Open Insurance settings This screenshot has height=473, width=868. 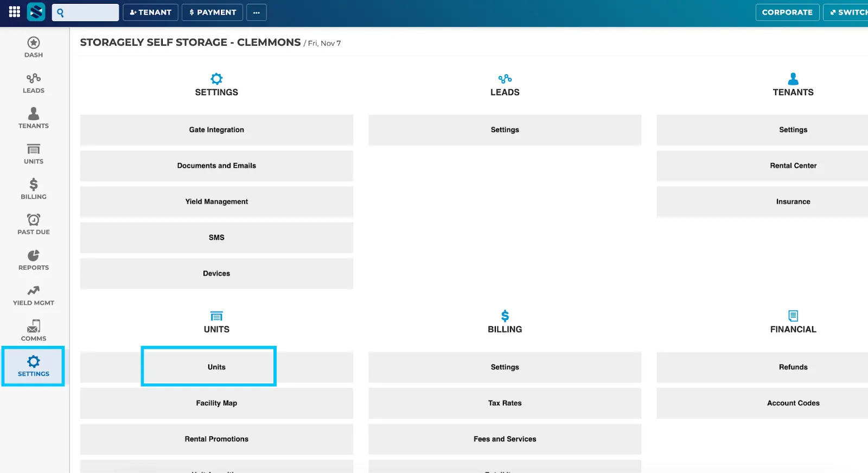pyautogui.click(x=762, y=201)
